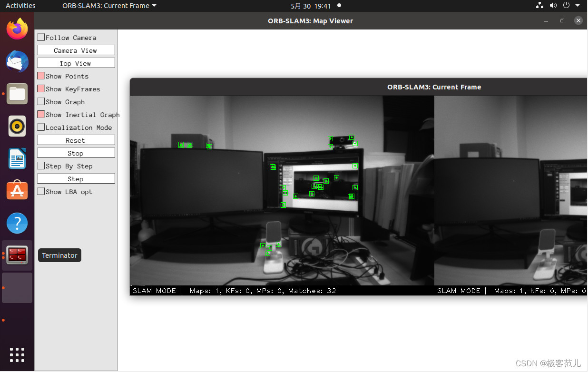Switch to Top View
This screenshot has width=588, height=372.
[76, 63]
